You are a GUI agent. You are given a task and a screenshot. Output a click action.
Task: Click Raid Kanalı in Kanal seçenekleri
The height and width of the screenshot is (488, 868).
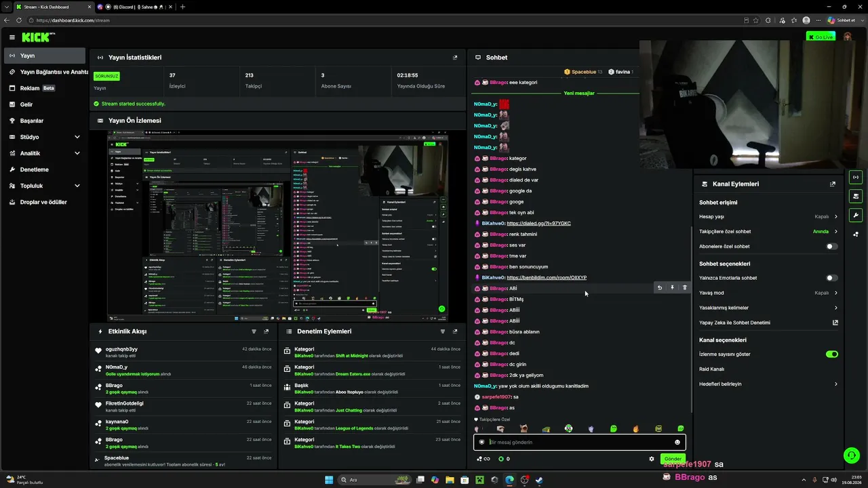point(712,369)
